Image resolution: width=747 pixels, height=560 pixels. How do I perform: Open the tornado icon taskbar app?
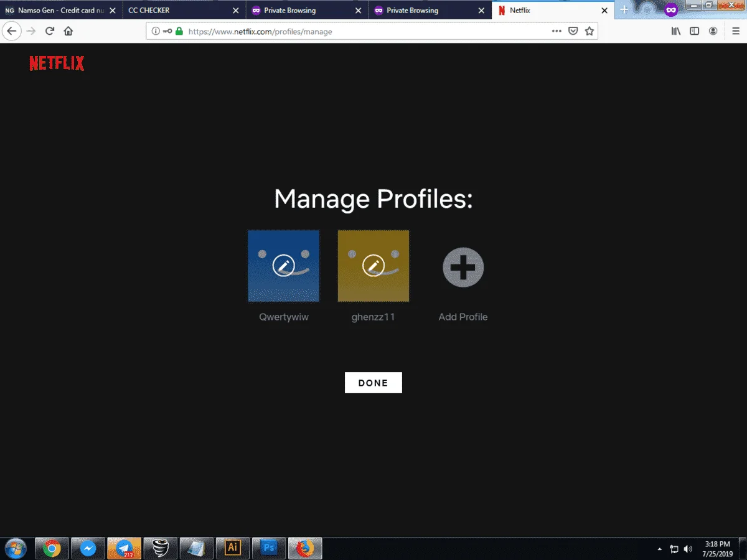(x=160, y=548)
